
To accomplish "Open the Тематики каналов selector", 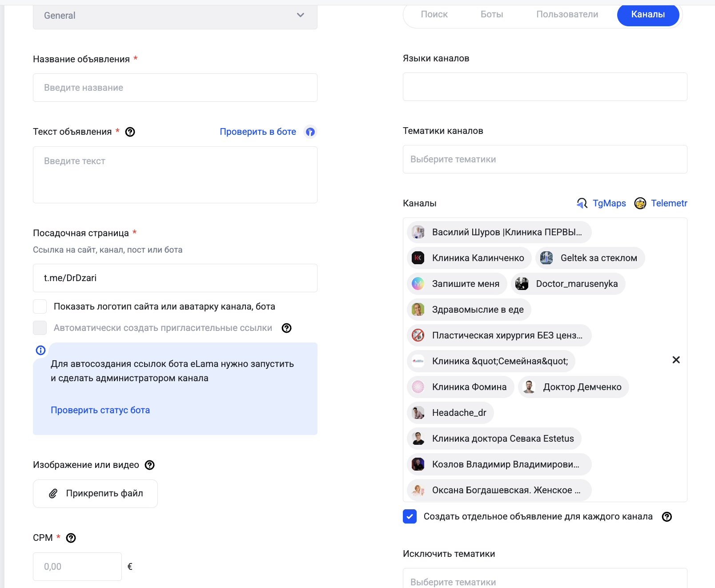I will [545, 159].
